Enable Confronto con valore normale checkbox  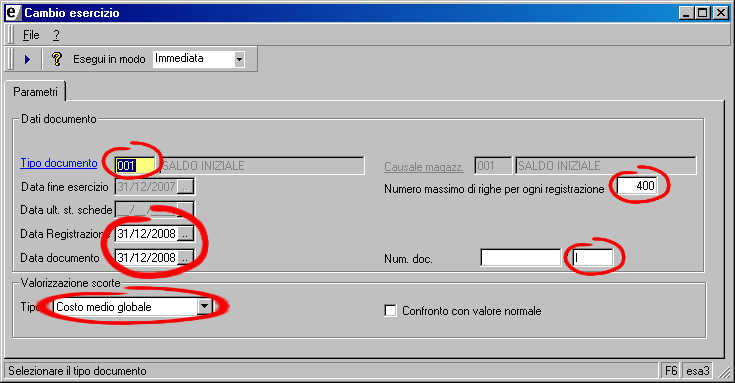coord(390,311)
